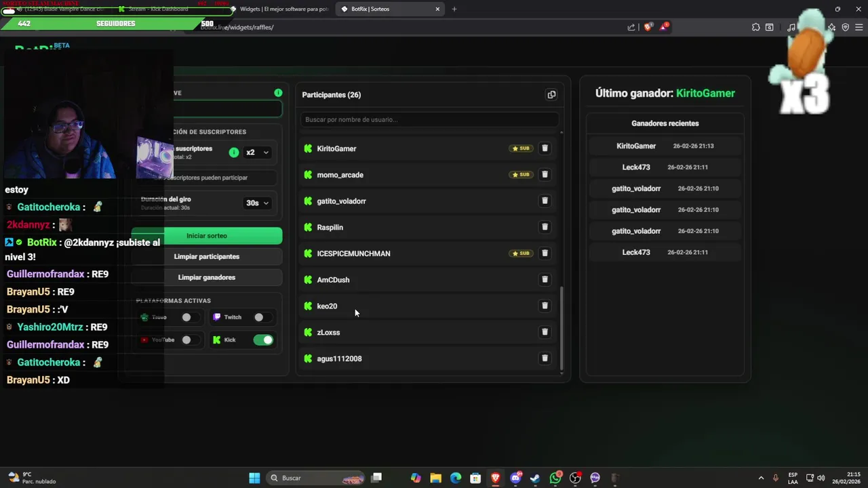Viewport: 868px width, 488px height.
Task: Click the raffle keyword input field
Action: tap(227, 109)
